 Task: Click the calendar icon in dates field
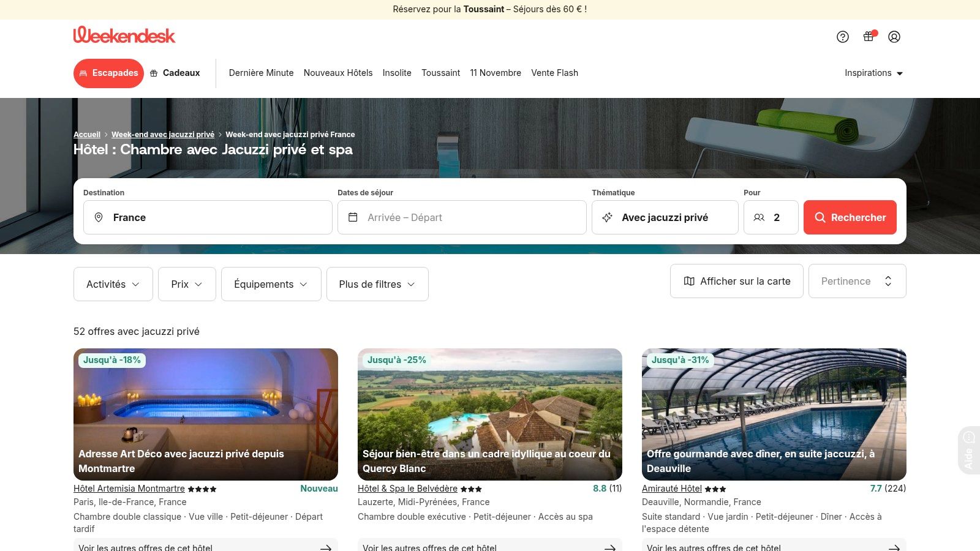353,217
